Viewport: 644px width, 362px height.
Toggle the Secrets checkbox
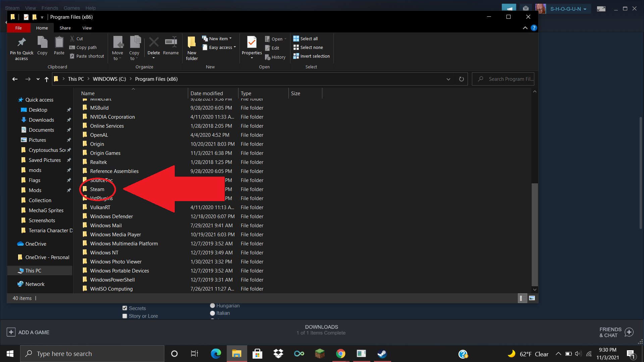pos(125,308)
